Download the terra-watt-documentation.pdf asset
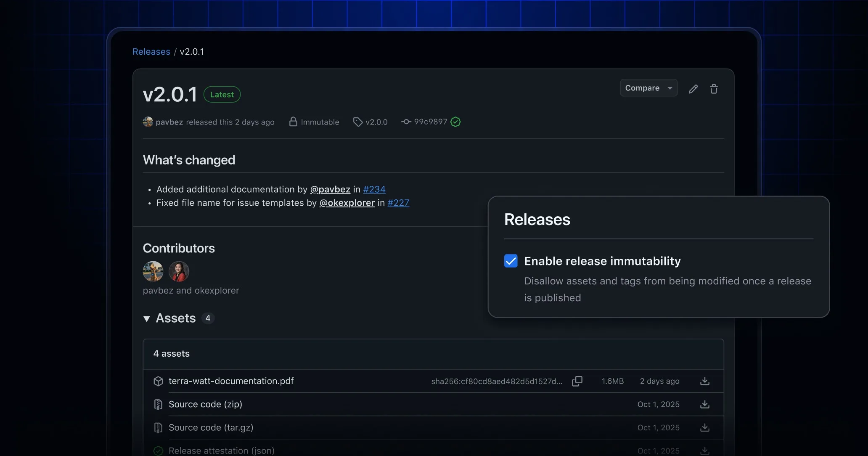 (x=704, y=381)
